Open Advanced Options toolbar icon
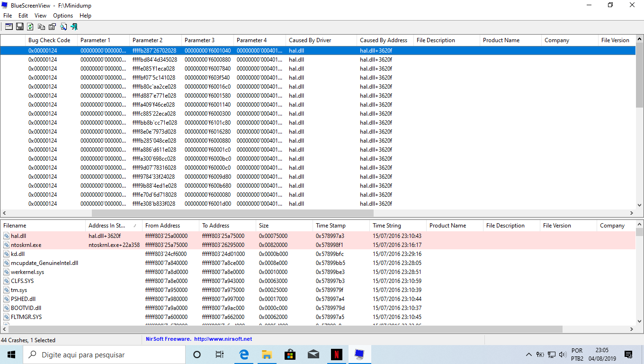The width and height of the screenshot is (644, 364). pyautogui.click(x=9, y=27)
